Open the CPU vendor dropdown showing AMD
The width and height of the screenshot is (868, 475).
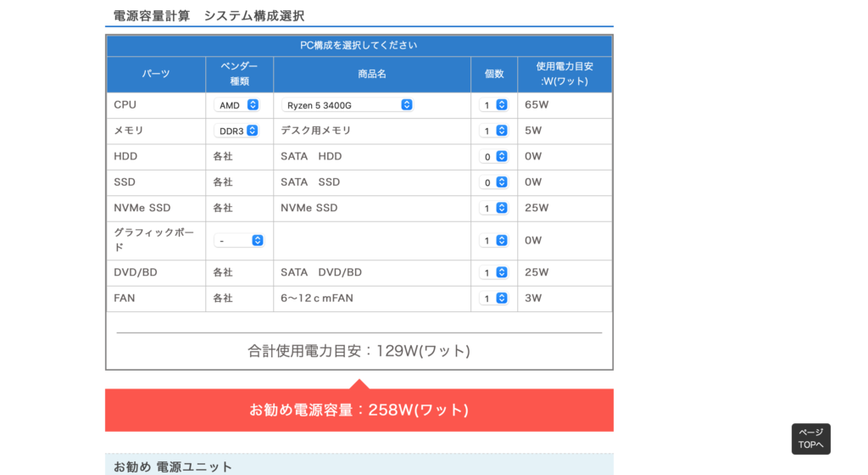239,105
